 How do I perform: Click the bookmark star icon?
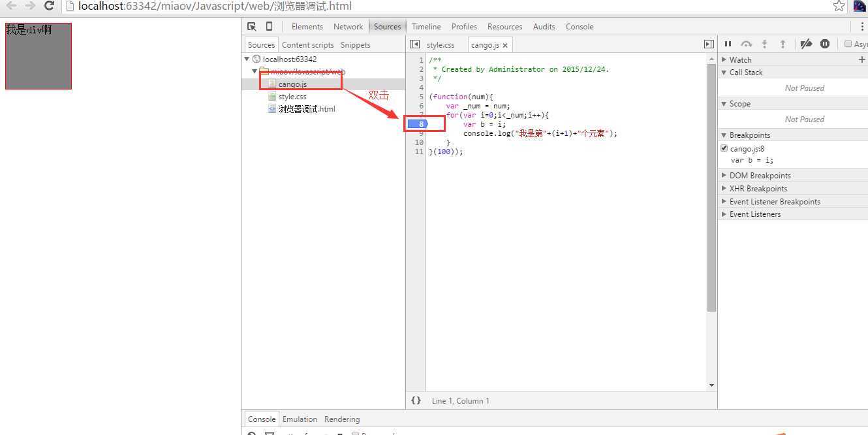click(x=839, y=6)
